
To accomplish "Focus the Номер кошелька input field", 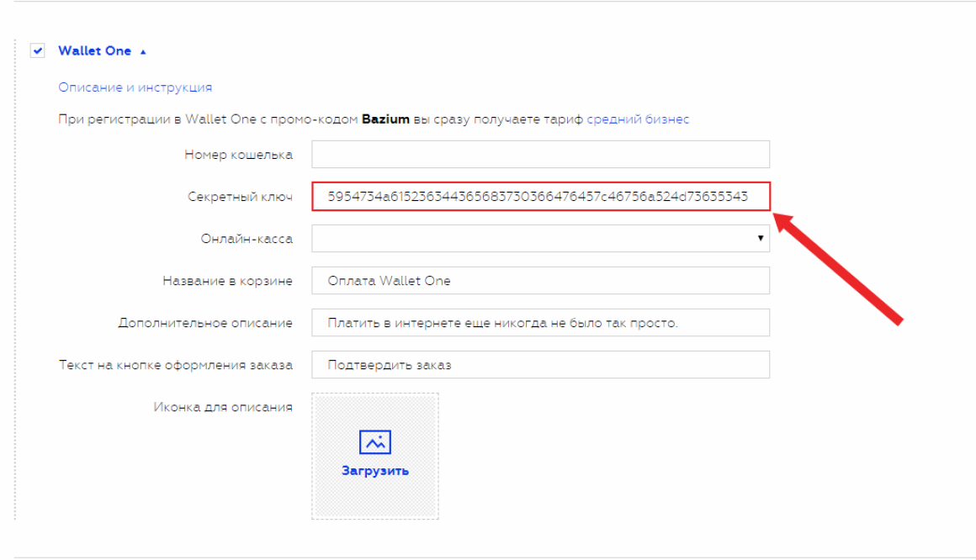I will pos(540,155).
